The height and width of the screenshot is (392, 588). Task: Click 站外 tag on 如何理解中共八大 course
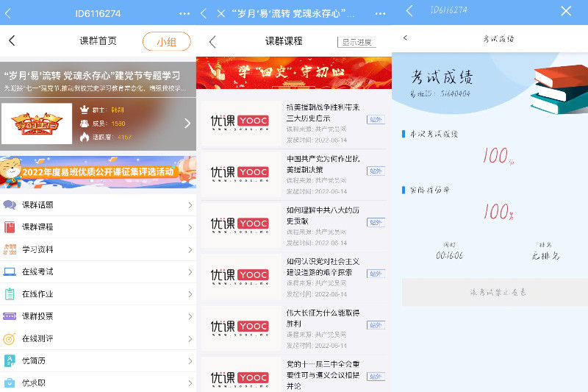click(x=376, y=222)
